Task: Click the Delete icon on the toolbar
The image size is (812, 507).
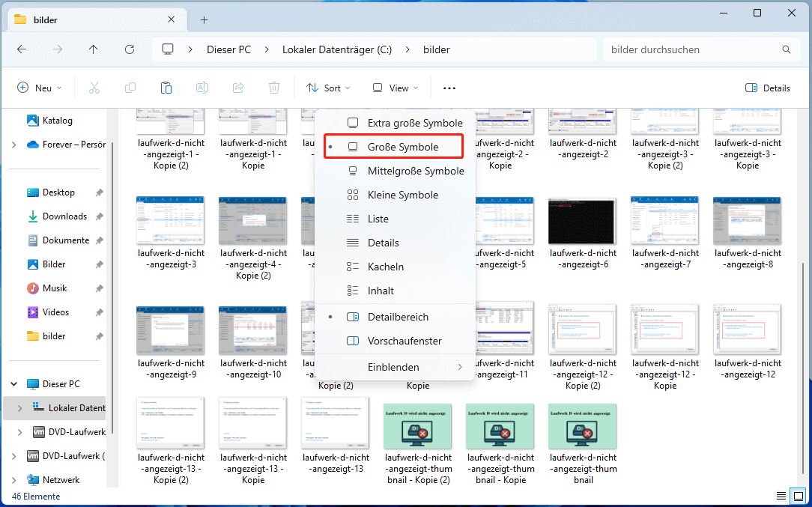Action: [273, 88]
